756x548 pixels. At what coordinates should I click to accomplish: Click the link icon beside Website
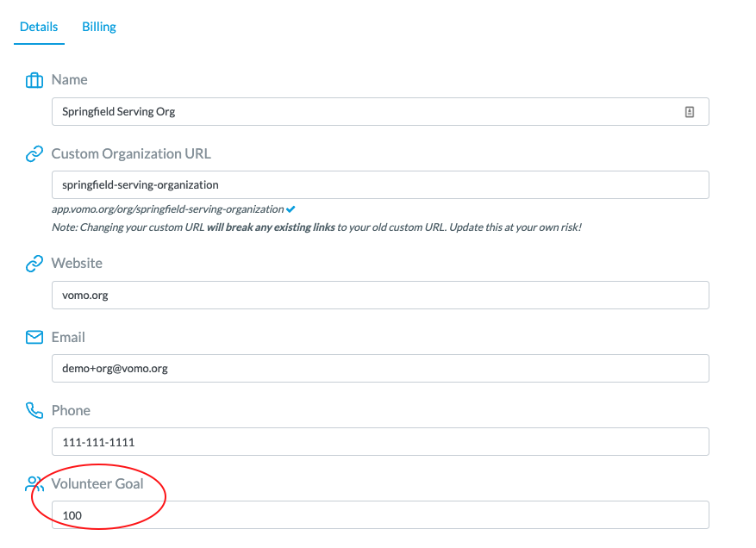click(x=34, y=264)
